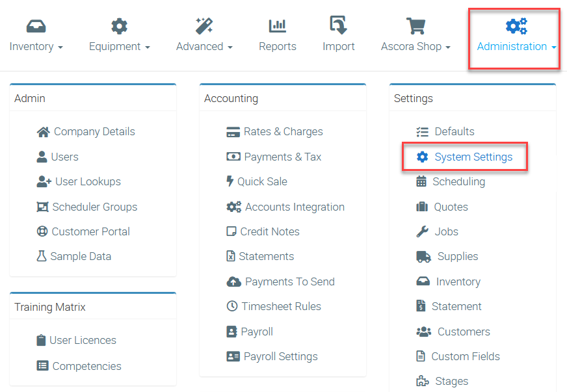Click the Advanced magic wand icon
567x392 pixels.
pyautogui.click(x=204, y=26)
